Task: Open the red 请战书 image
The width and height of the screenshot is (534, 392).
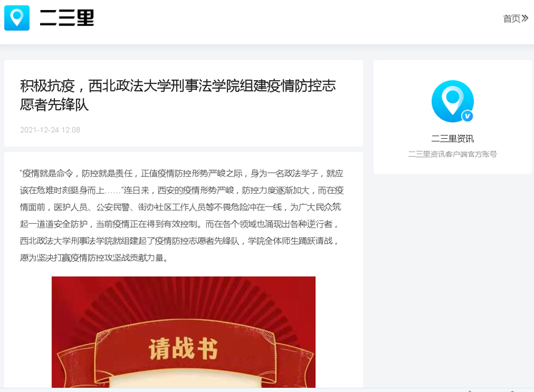Action: pyautogui.click(x=184, y=332)
